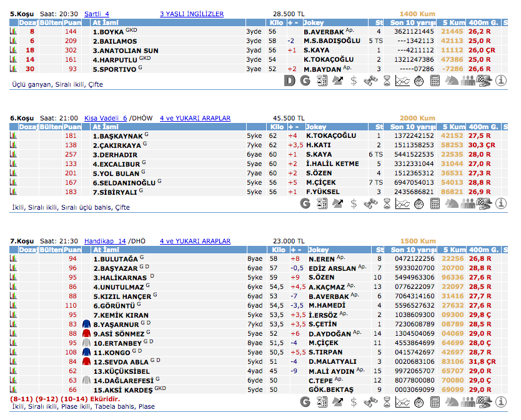Open the info icon for race 5
The height and width of the screenshot is (420, 521).
point(500,80)
